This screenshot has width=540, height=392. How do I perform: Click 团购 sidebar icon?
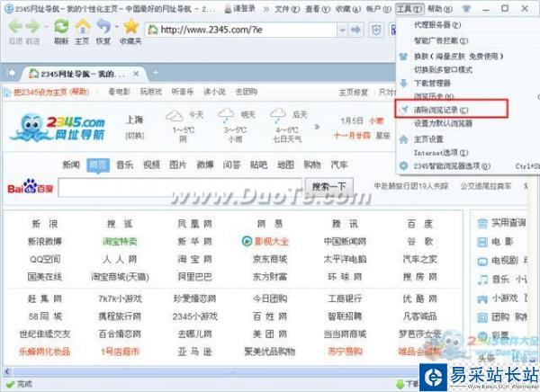pos(482,317)
